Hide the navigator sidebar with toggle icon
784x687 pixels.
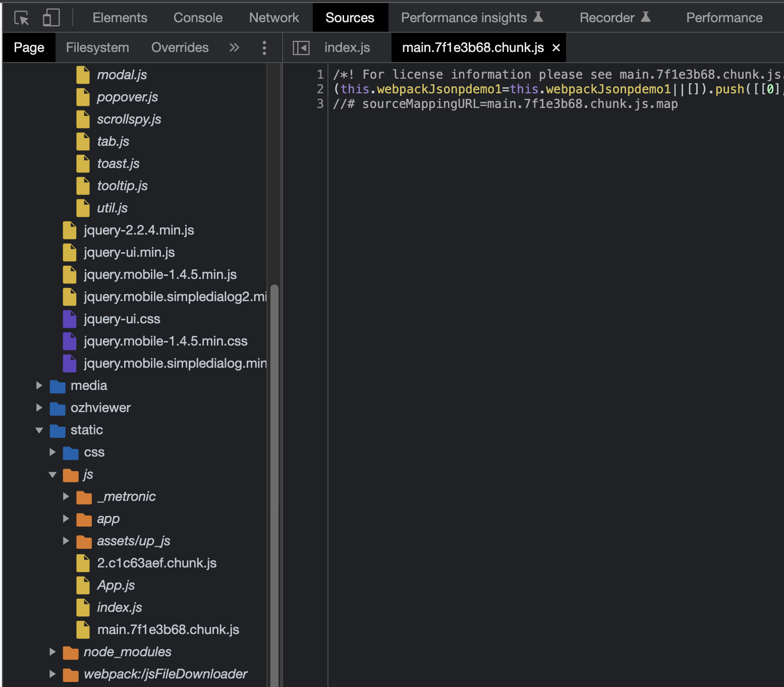(x=301, y=48)
